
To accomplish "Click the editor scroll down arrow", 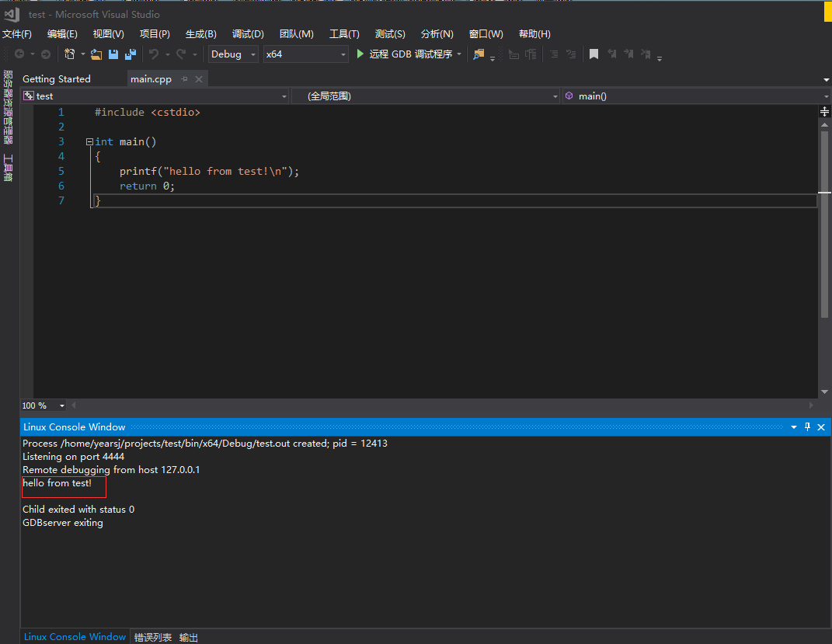I will click(824, 392).
